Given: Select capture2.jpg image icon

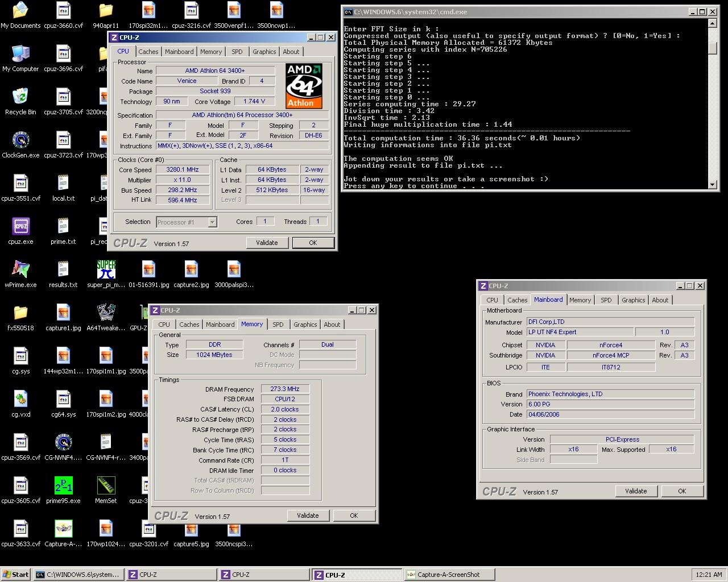Looking at the screenshot, I should [x=191, y=275].
